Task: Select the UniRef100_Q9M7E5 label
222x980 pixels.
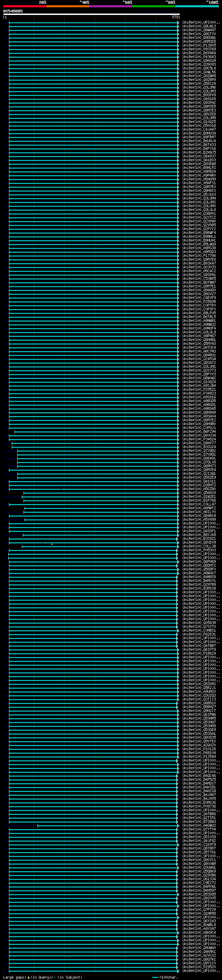Action: [199, 106]
